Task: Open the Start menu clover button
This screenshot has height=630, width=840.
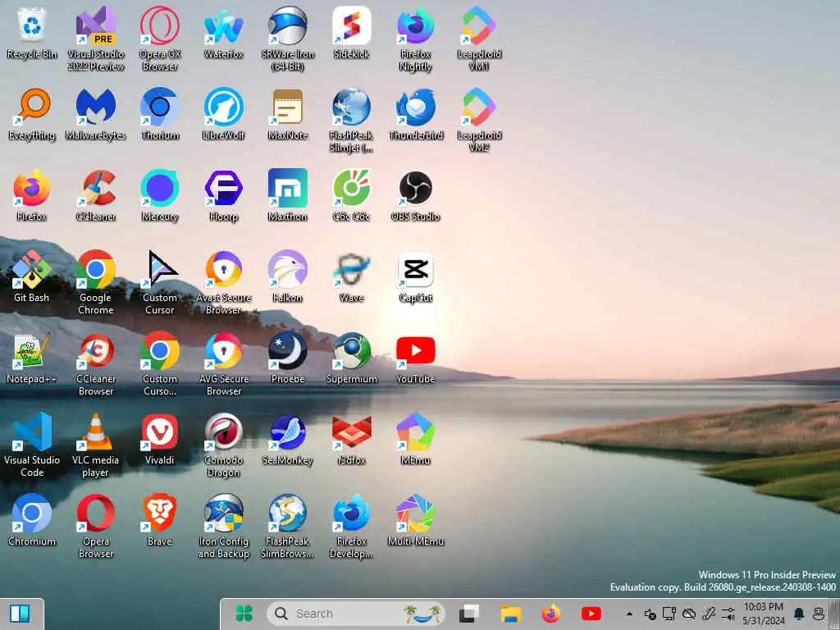Action: 244,614
